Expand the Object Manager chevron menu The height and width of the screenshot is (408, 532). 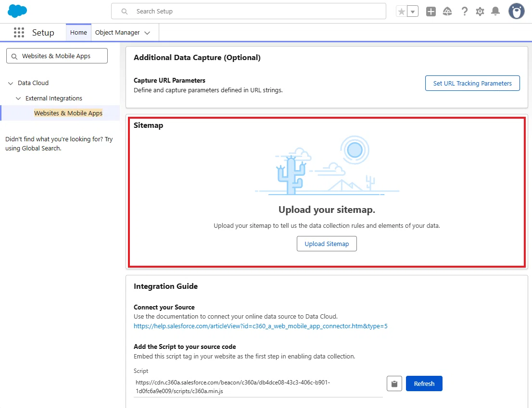[x=147, y=33]
